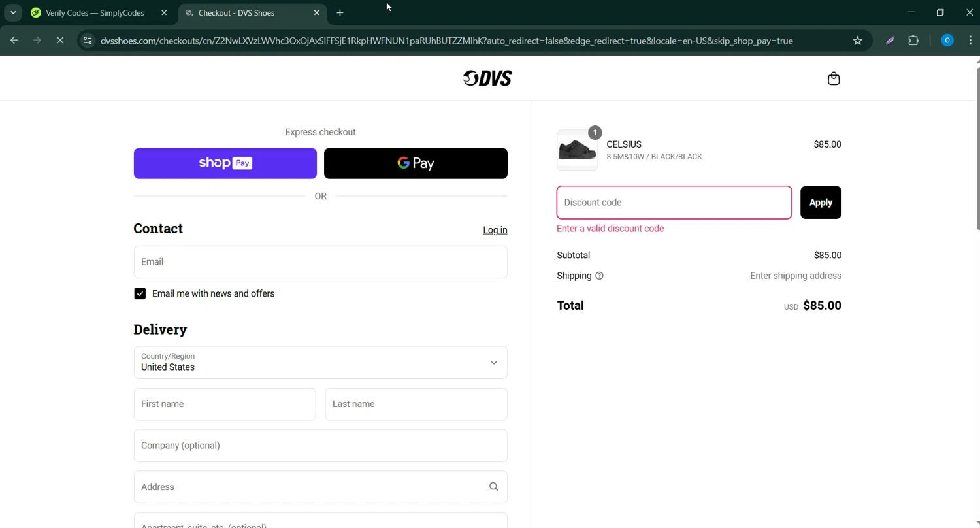The width and height of the screenshot is (980, 528).
Task: Open the browser extensions puzzle icon
Action: [913, 41]
